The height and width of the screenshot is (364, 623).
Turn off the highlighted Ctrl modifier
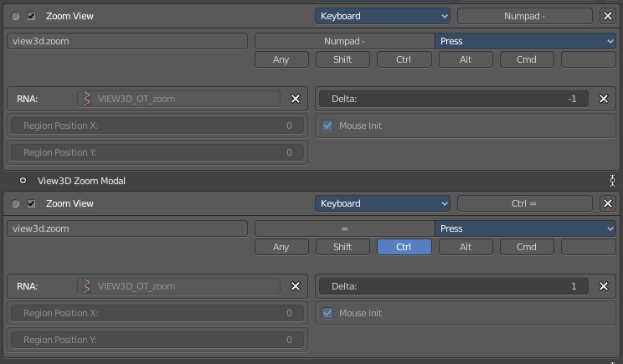click(x=404, y=247)
